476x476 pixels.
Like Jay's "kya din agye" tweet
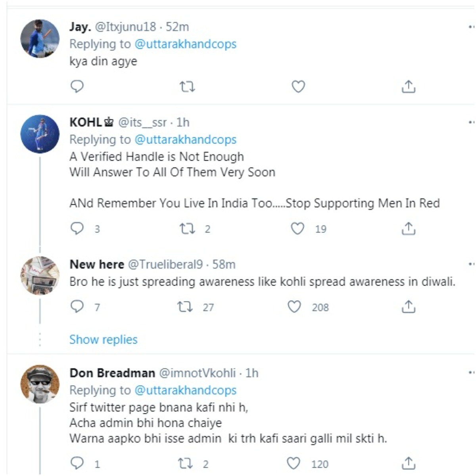click(298, 86)
